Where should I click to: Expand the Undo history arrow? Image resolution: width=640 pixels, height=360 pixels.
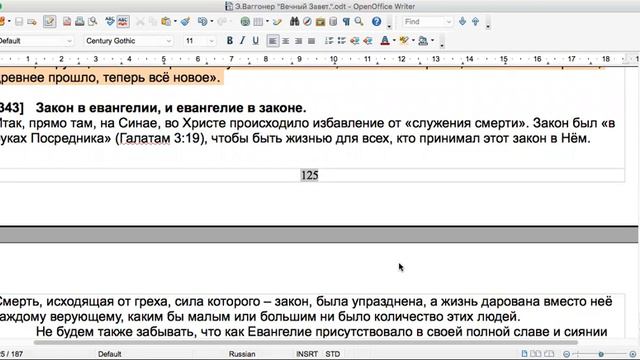pos(211,22)
